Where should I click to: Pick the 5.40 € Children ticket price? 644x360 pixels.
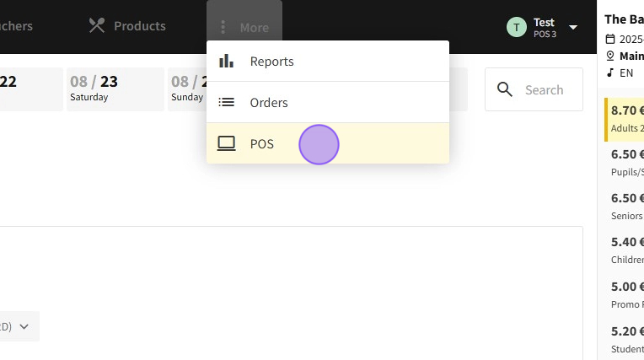625,250
